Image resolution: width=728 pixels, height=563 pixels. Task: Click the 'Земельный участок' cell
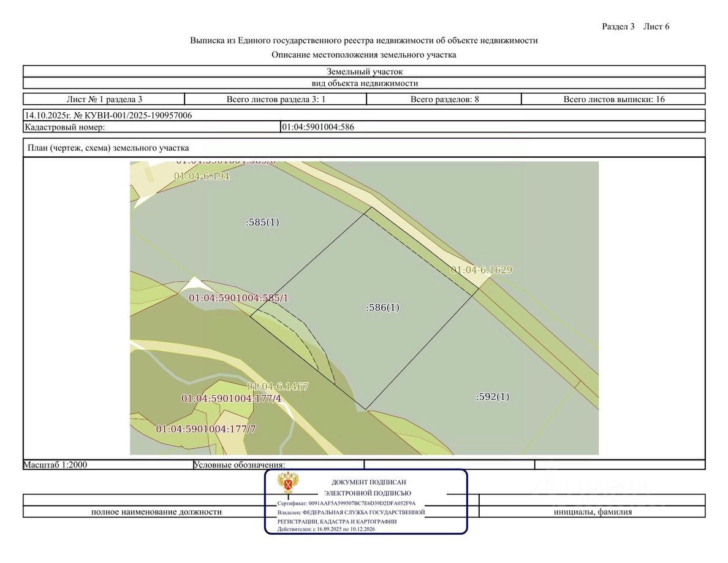[x=364, y=72]
